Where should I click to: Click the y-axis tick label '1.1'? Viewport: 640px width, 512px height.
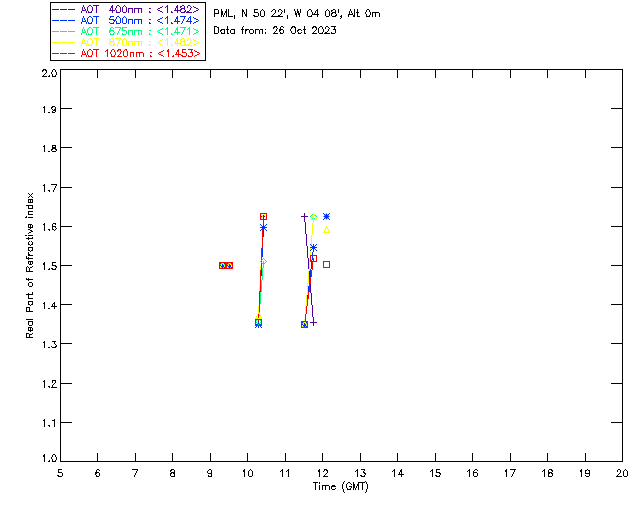49,423
